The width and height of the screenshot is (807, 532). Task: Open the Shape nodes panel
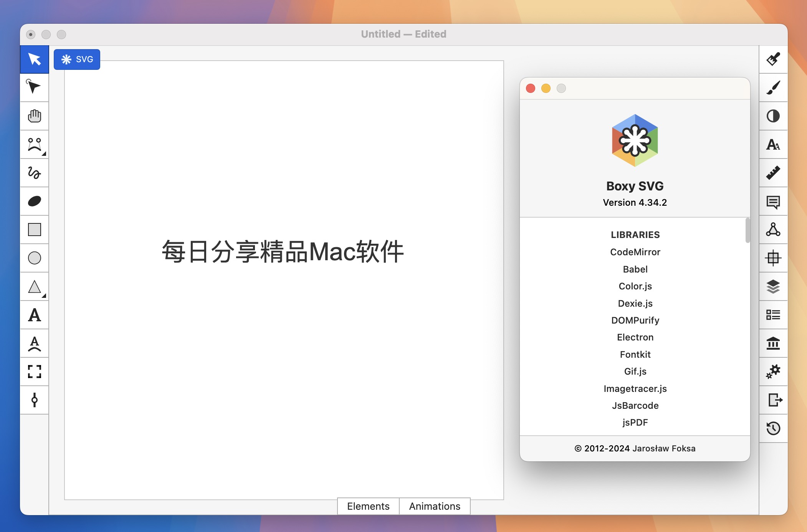773,230
